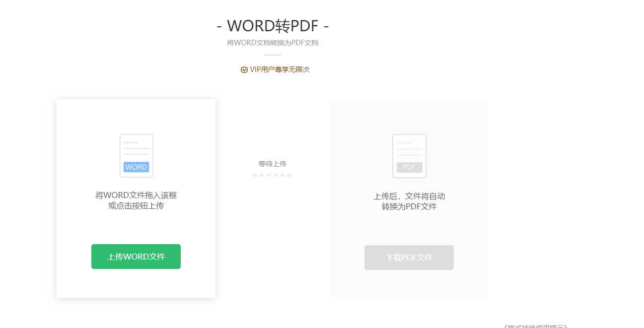Click the upload progress dots indicator
644x328 pixels.
(272, 175)
